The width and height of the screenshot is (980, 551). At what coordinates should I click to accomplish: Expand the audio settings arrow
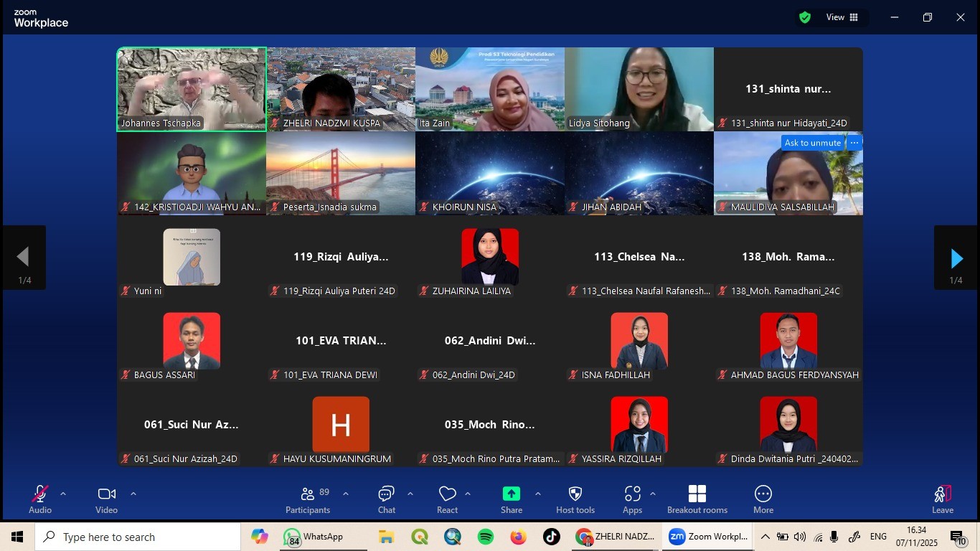tap(63, 494)
